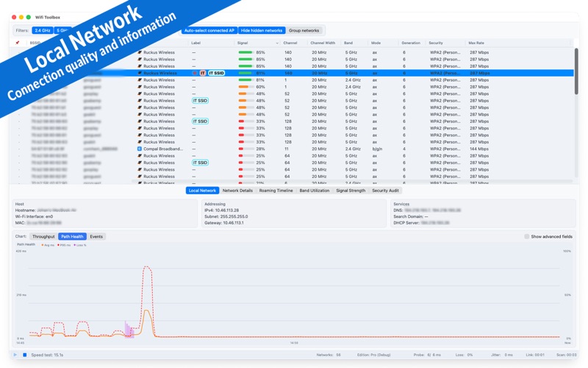Click the Speed test: 15.1s status text
Screen dimensions: 588x368
coord(47,355)
